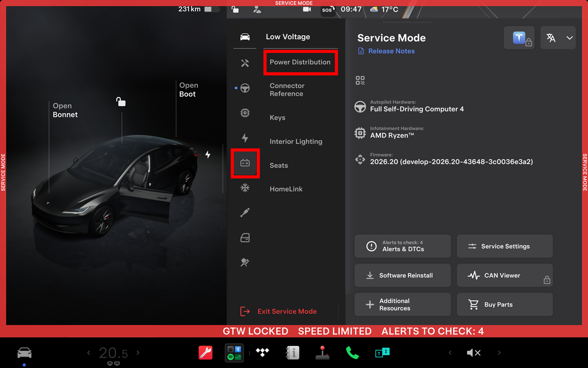Tap Open Bonnet label
Screen dimensions: 588x368
click(65, 110)
